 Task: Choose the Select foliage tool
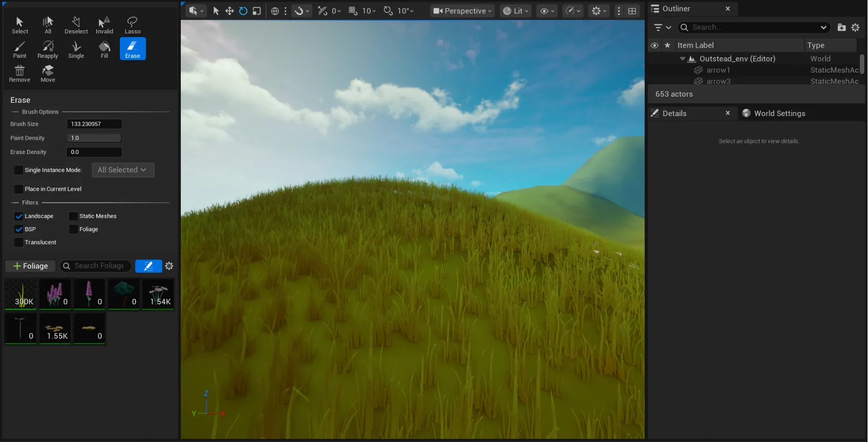[19, 25]
